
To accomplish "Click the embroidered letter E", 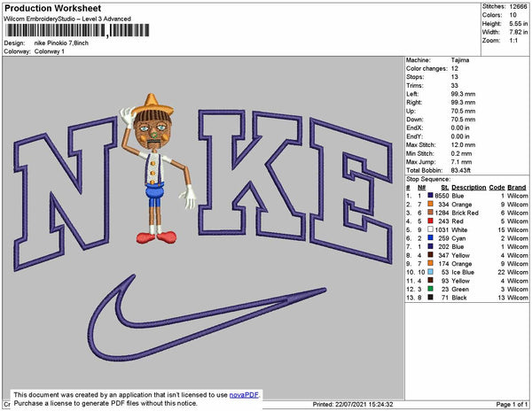I will tap(351, 190).
